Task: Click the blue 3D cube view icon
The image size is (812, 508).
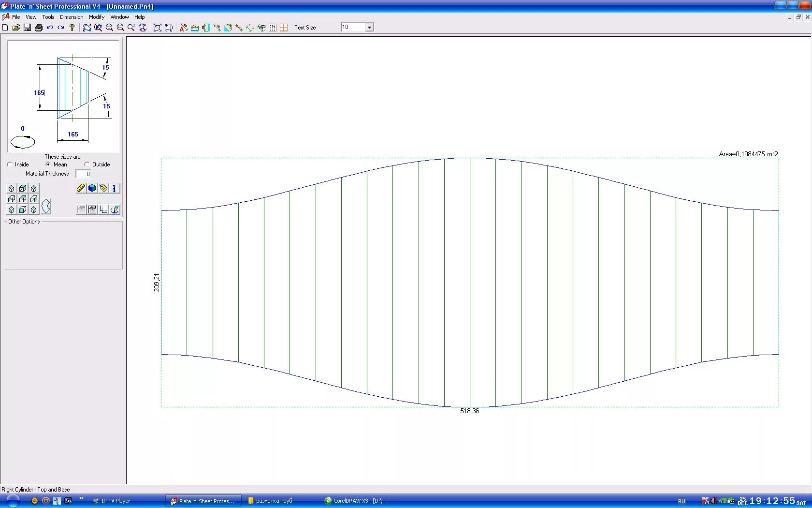Action: 92,188
